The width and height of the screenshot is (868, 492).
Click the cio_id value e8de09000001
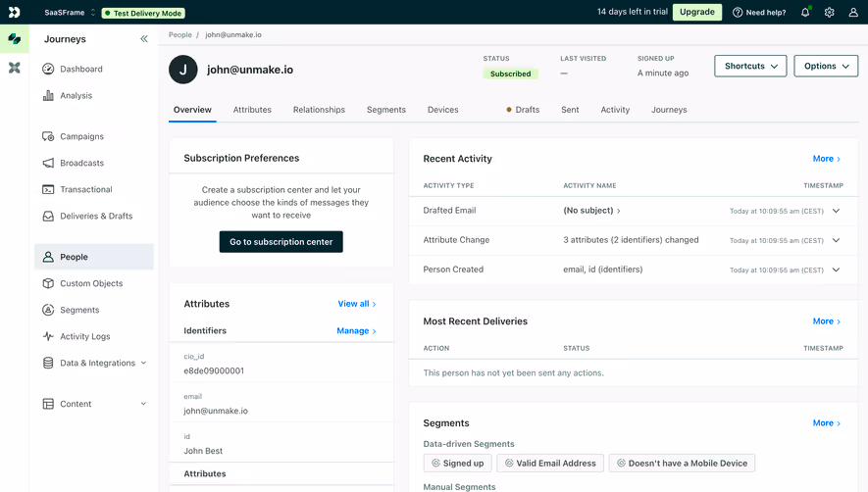(214, 370)
